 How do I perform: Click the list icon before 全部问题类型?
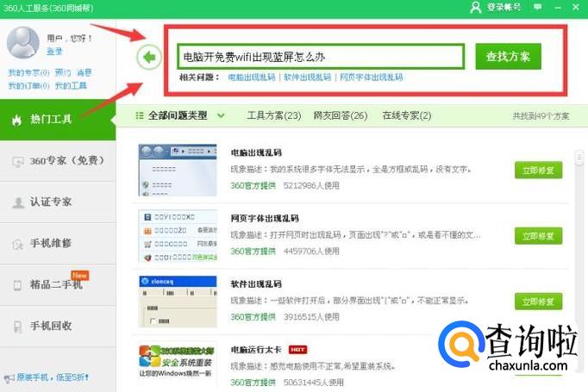click(x=140, y=115)
